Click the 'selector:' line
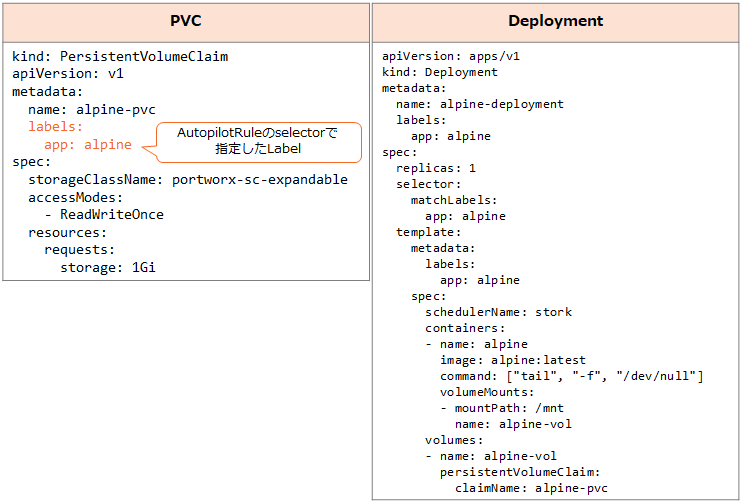This screenshot has height=503, width=742. click(429, 184)
